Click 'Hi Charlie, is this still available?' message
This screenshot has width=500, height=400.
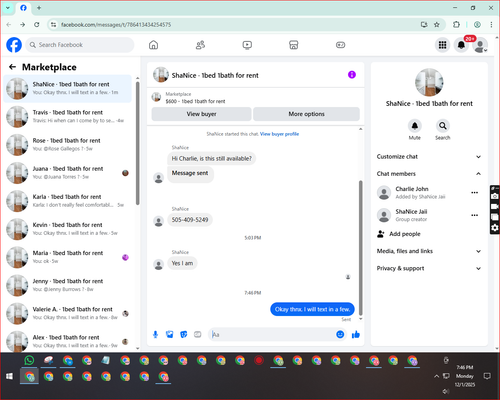(212, 158)
